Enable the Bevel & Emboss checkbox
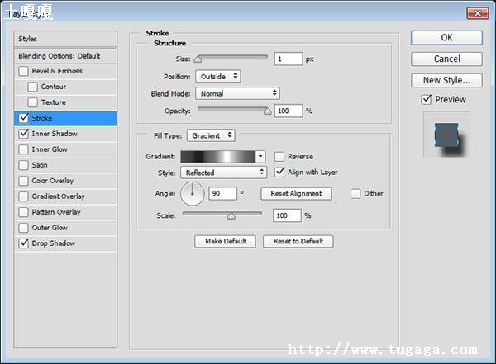This screenshot has height=364, width=496. coord(24,71)
